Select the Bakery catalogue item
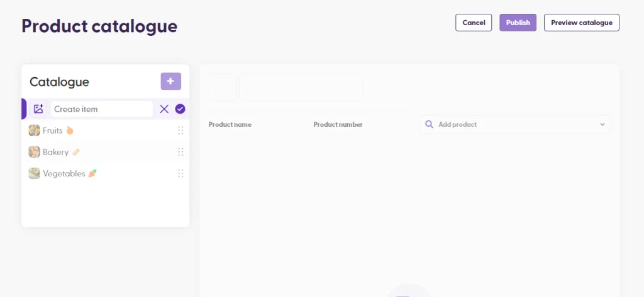 tap(105, 152)
